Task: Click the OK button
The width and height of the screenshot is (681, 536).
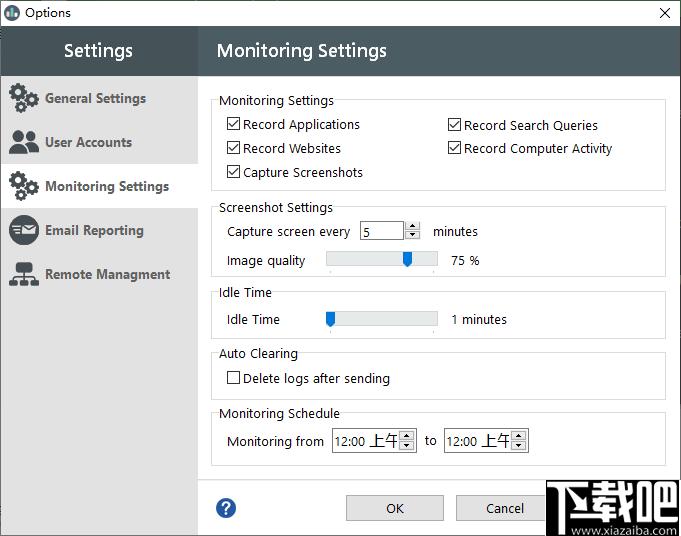Action: coord(395,508)
